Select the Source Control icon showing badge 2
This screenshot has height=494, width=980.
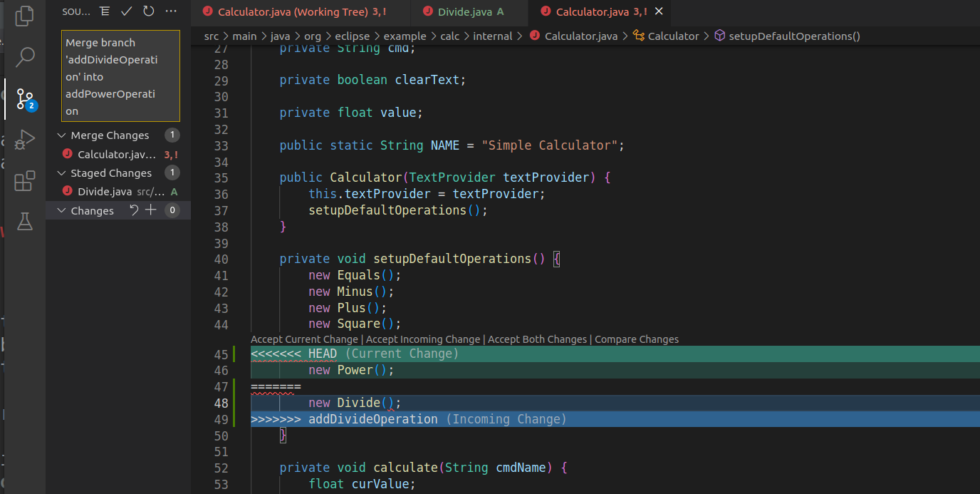[24, 99]
